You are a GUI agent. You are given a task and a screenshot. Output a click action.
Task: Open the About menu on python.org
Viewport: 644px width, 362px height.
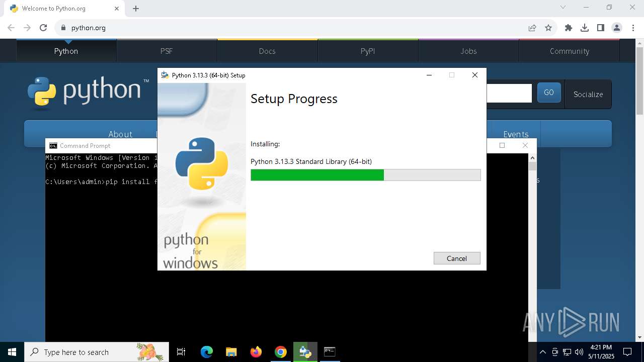tap(120, 134)
